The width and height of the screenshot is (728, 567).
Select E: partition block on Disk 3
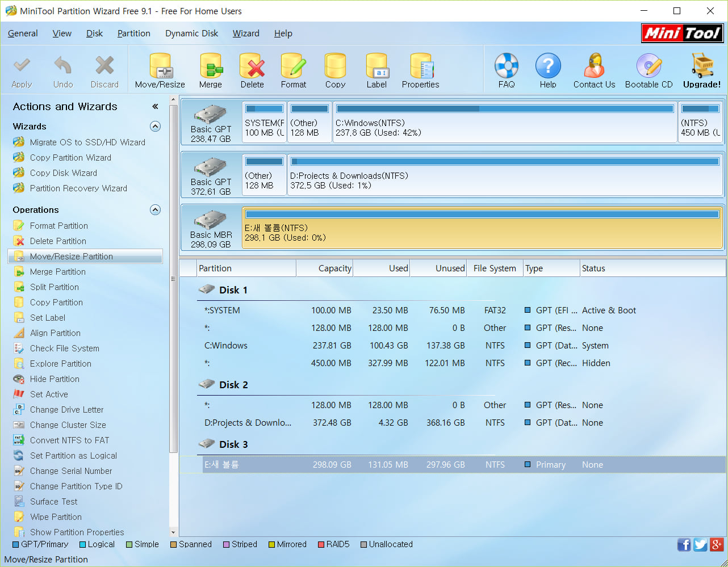(x=483, y=227)
